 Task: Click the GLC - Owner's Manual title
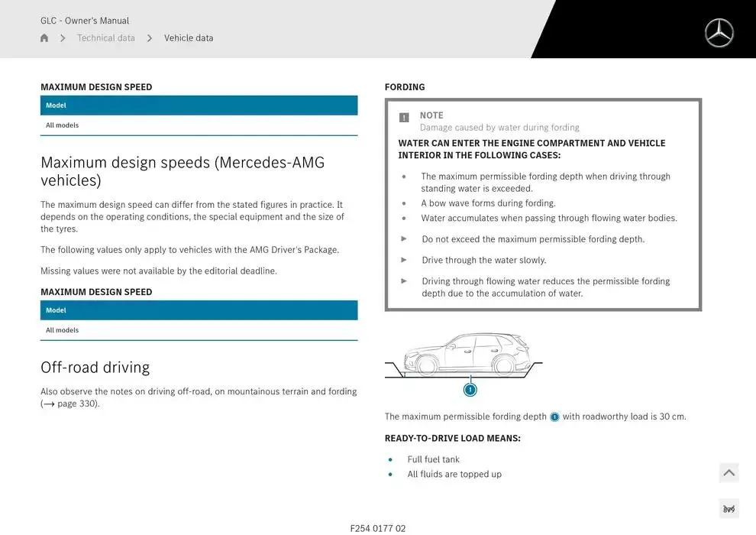[85, 21]
